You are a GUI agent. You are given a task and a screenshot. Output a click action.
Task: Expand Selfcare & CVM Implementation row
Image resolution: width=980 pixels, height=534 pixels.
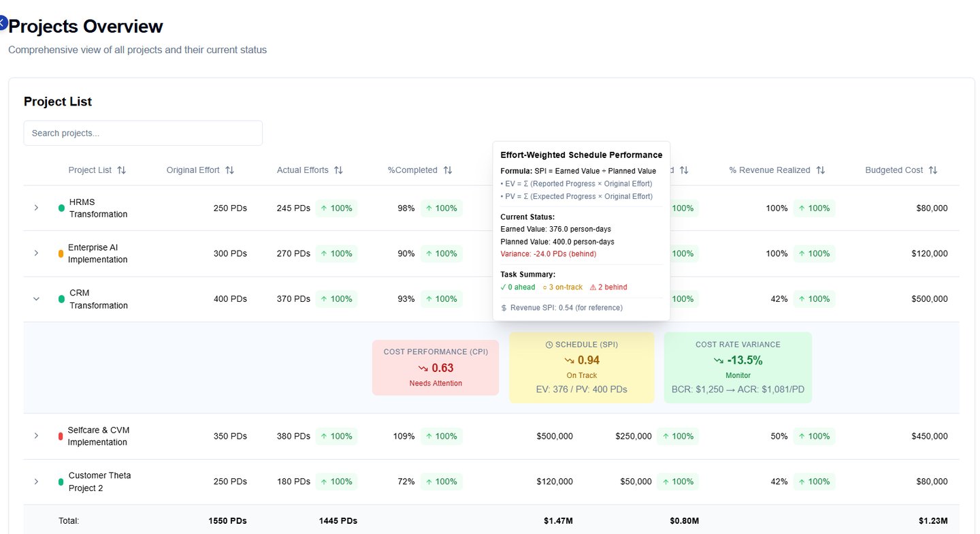(x=37, y=436)
